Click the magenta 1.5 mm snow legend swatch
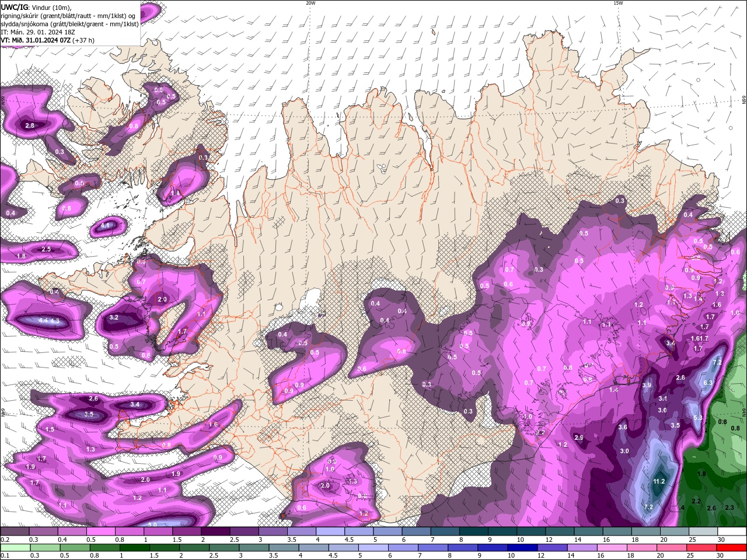The height and width of the screenshot is (560, 747). coord(187,531)
